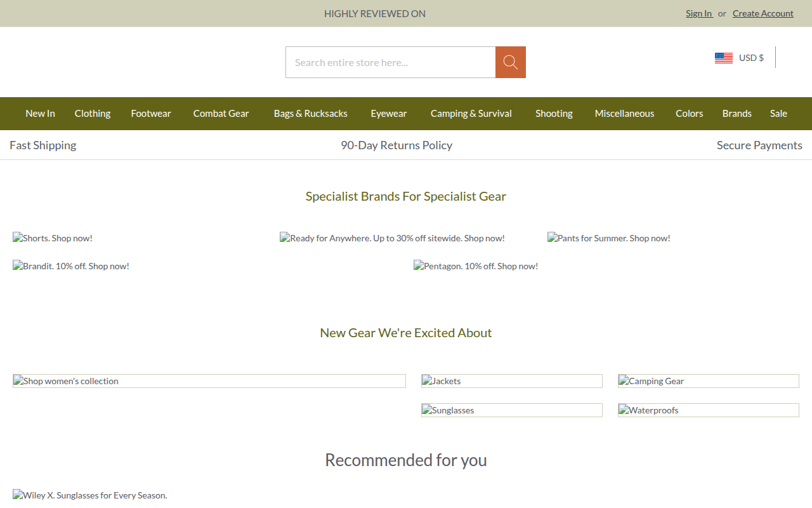This screenshot has width=812, height=508.
Task: Click the 'Recommended for you' heading
Action: pyautogui.click(x=406, y=460)
